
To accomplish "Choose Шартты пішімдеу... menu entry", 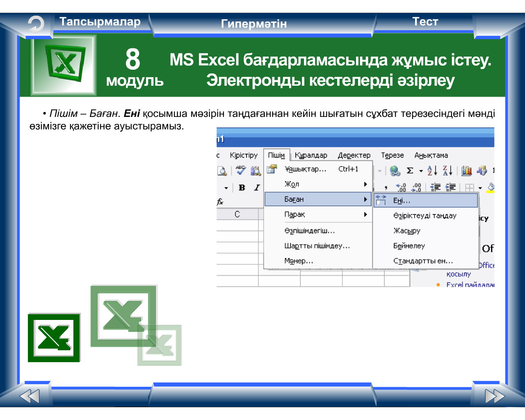I will pos(318,246).
